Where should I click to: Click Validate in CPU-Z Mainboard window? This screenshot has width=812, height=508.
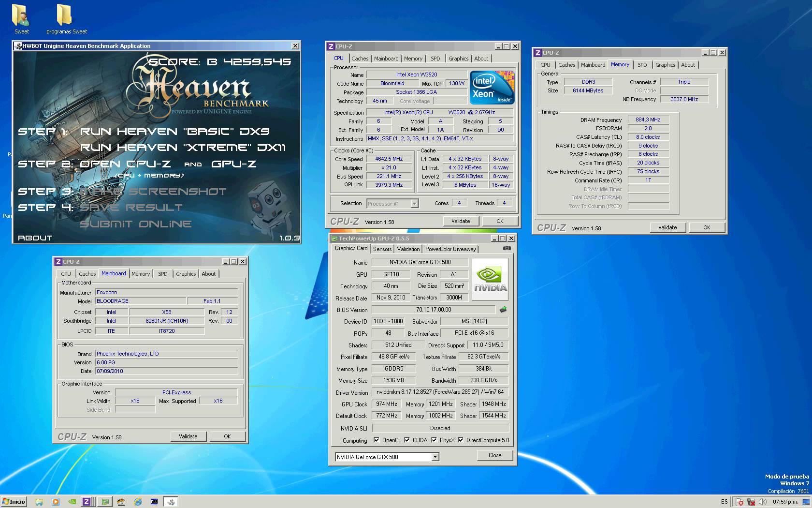coord(188,436)
